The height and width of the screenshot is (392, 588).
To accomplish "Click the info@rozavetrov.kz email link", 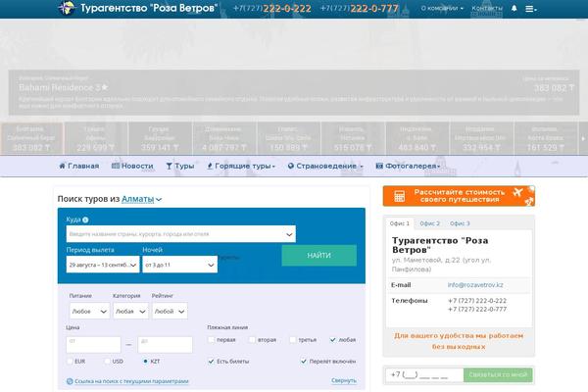I will point(475,285).
